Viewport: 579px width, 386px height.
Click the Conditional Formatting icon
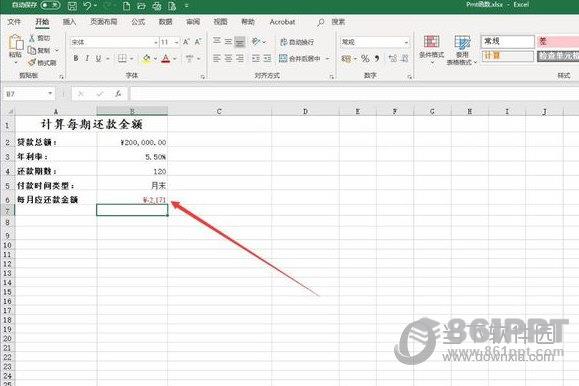[431, 49]
